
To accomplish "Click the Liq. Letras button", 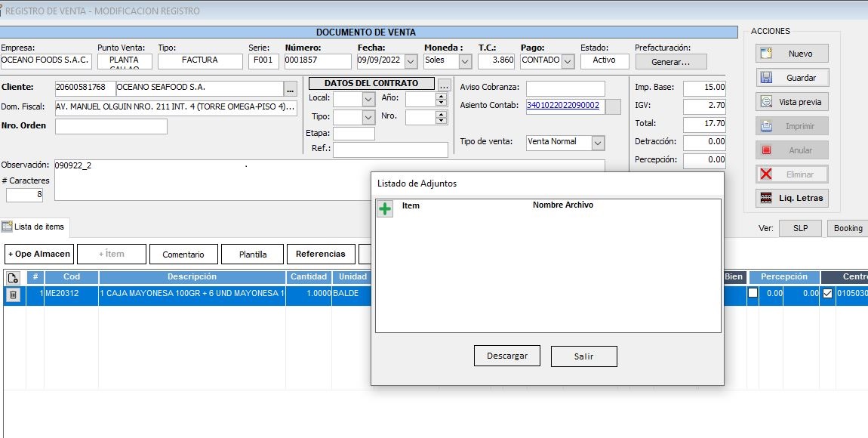I will click(792, 198).
